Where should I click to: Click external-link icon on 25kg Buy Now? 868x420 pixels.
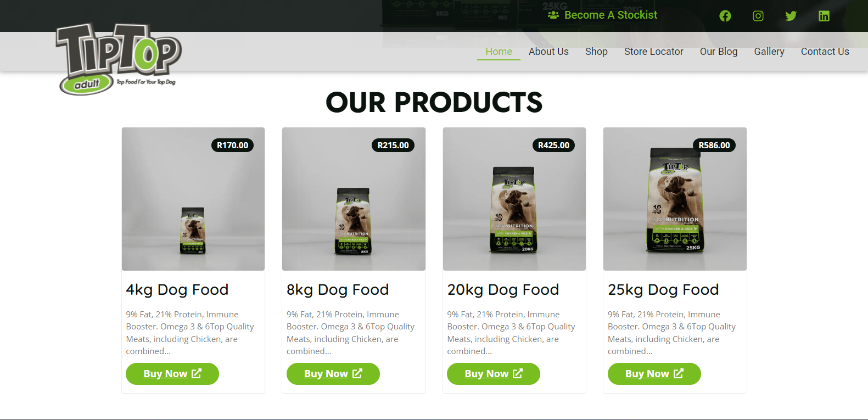pyautogui.click(x=679, y=373)
